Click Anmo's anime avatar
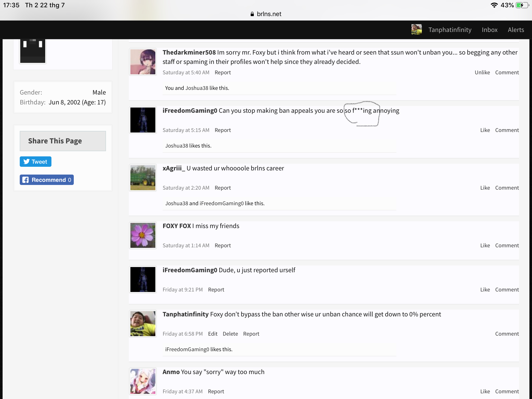 point(143,381)
